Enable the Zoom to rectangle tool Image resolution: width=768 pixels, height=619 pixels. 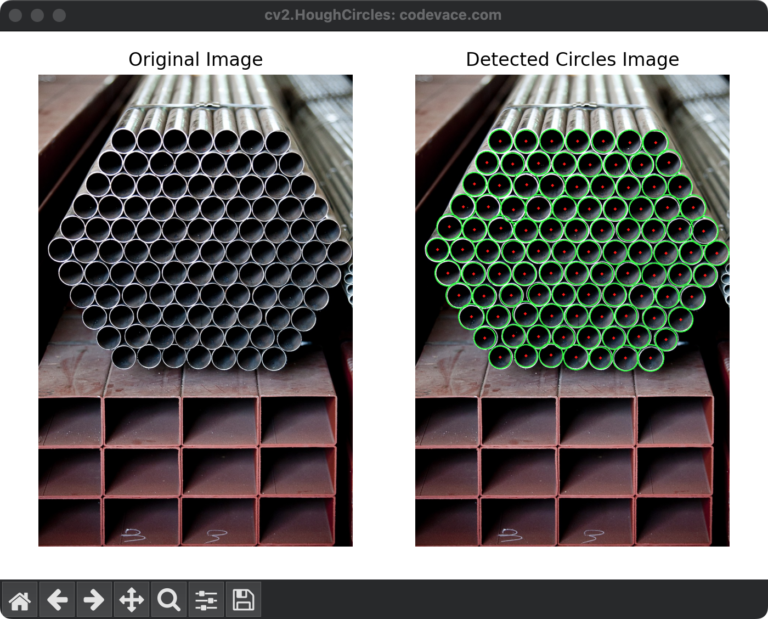169,600
